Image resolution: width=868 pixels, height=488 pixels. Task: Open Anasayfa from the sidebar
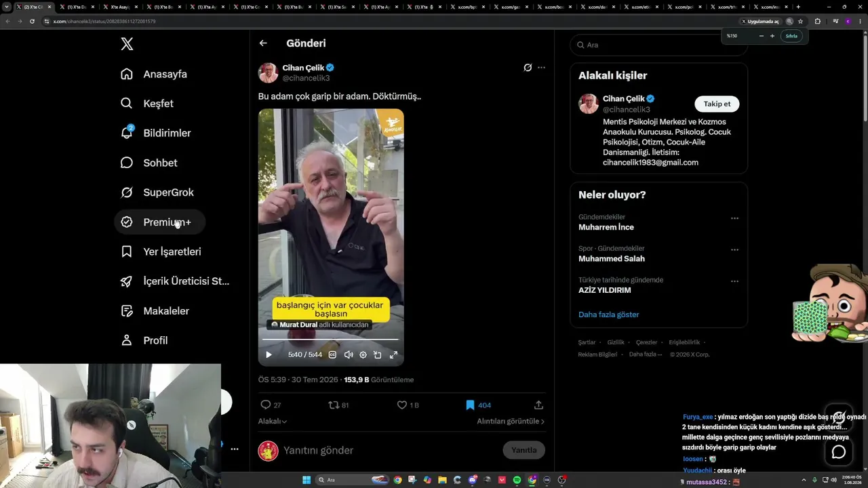[153, 74]
